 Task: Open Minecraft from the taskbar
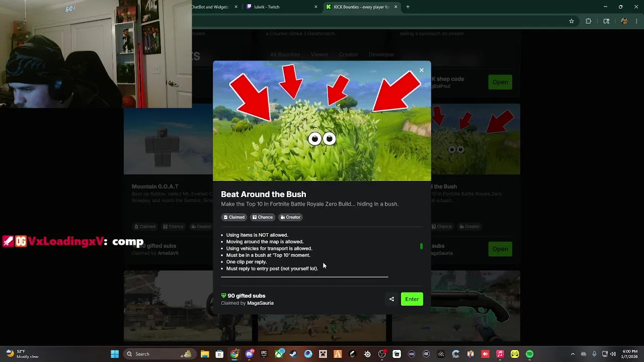pos(323,354)
